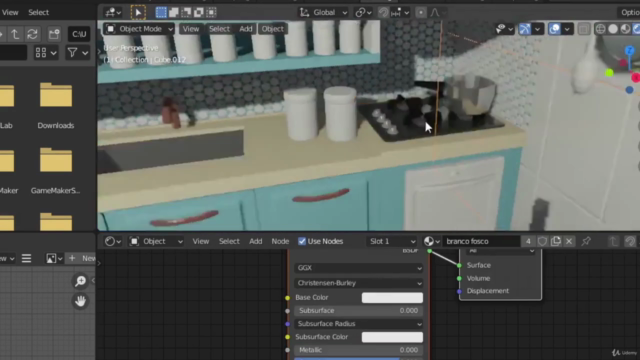640x360 pixels.
Task: Click the Base Color swatch
Action: tap(392, 298)
